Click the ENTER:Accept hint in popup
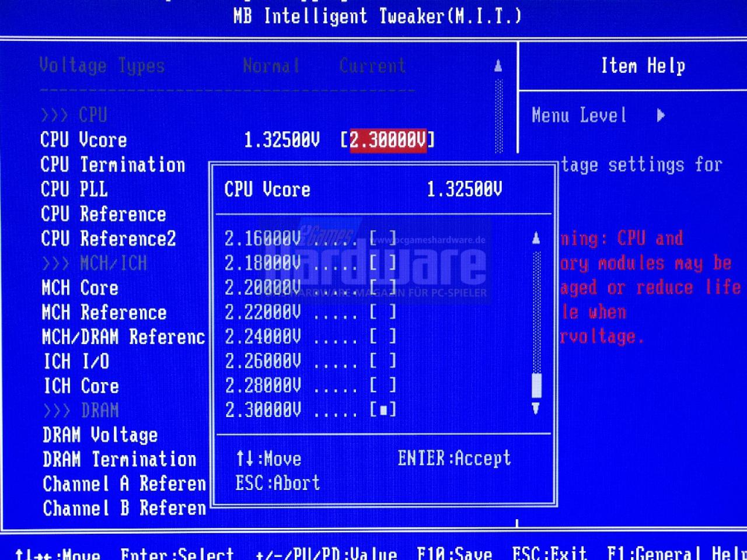 (454, 458)
